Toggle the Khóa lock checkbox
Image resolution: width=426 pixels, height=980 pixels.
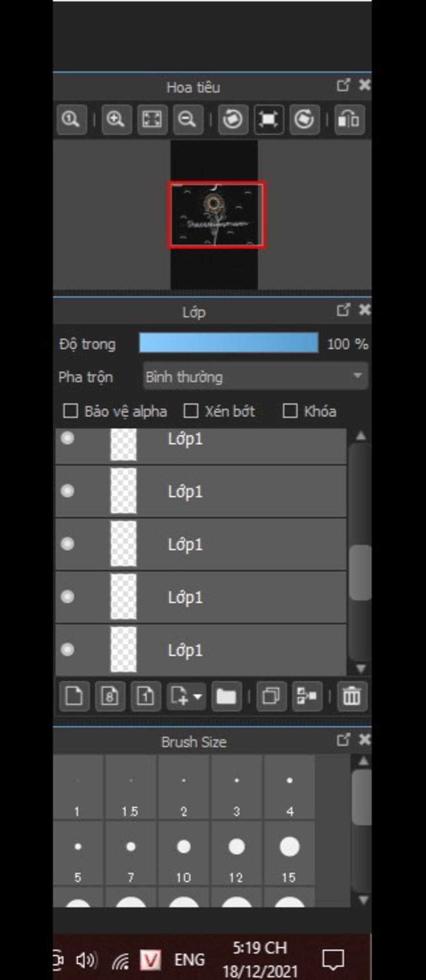(x=290, y=411)
